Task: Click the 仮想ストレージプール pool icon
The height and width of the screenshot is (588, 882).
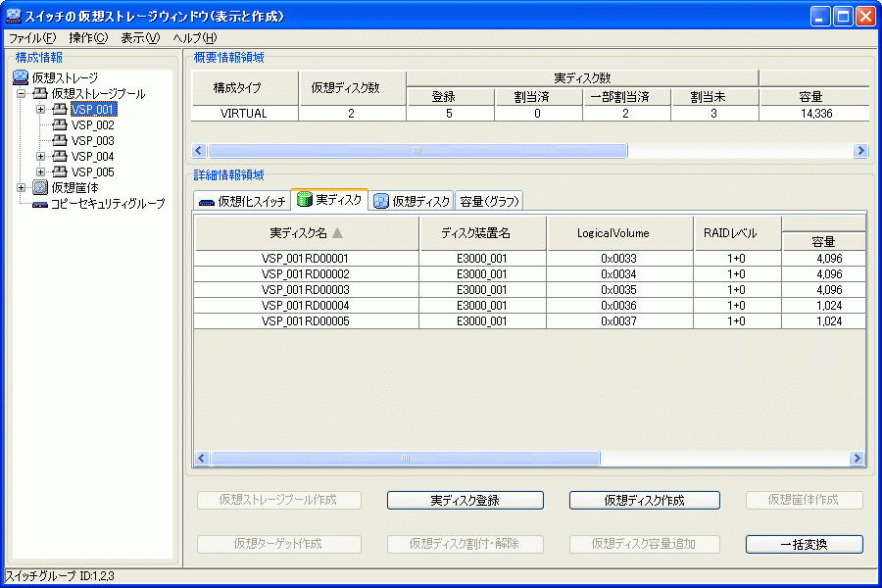Action: pos(40,93)
